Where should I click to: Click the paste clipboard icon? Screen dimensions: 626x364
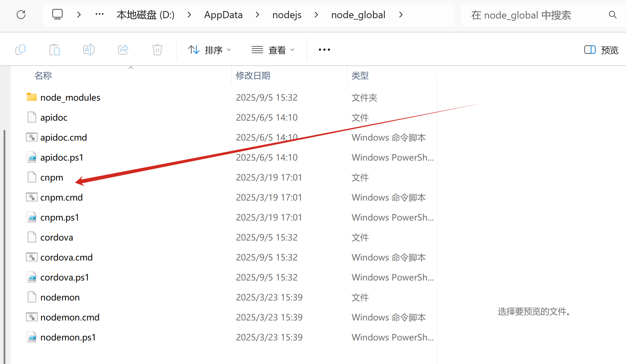54,50
